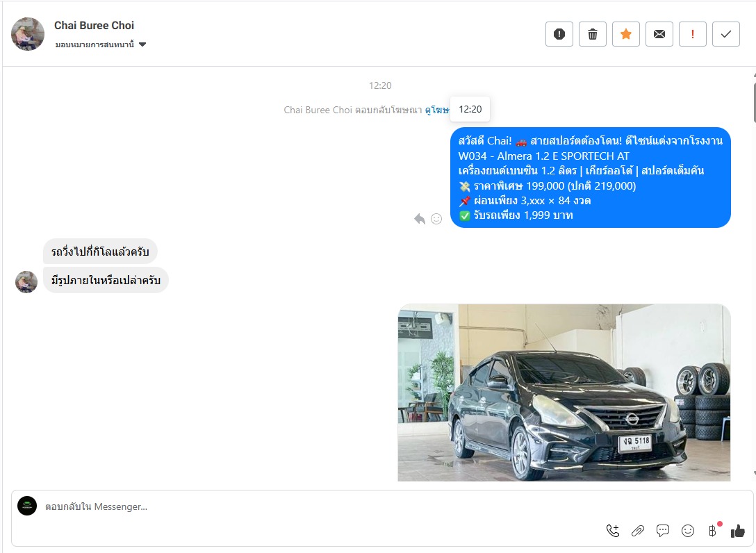Open the emoji picker in the reply toolbar
This screenshot has height=553, width=756.
[x=688, y=531]
